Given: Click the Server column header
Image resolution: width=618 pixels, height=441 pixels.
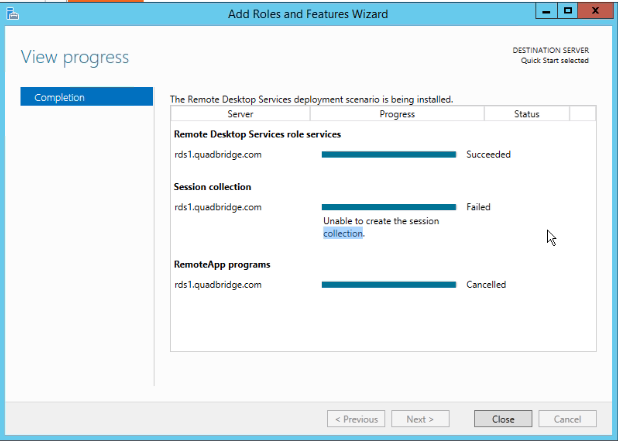Looking at the screenshot, I should 240,114.
